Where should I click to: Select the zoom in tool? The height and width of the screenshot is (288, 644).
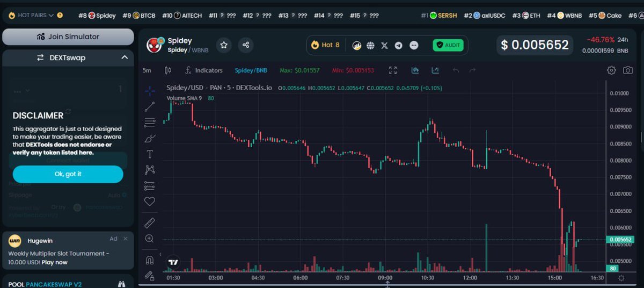(150, 239)
